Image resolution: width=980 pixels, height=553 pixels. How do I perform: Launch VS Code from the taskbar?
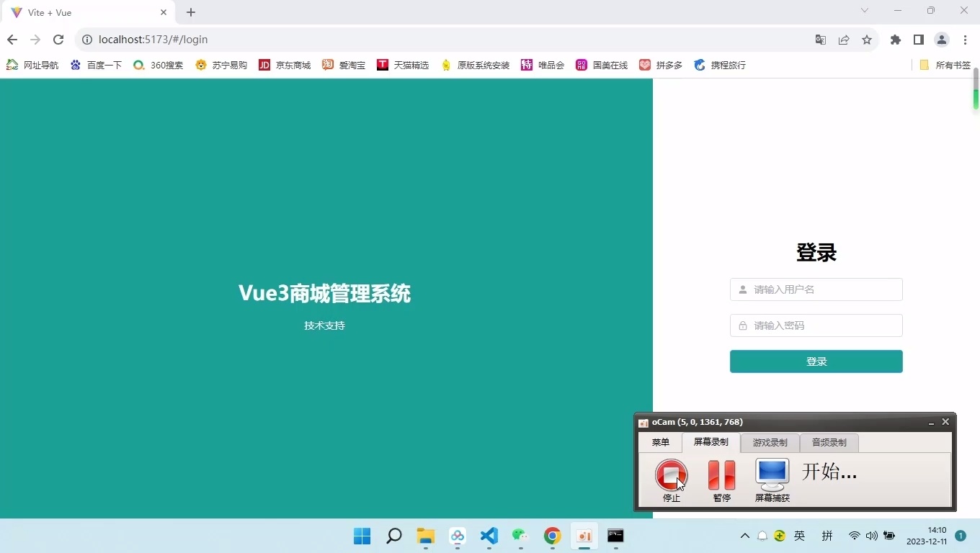[x=489, y=536]
